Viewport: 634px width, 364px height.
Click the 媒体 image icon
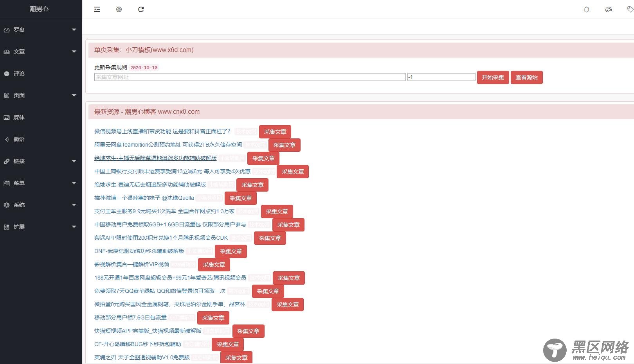7,117
